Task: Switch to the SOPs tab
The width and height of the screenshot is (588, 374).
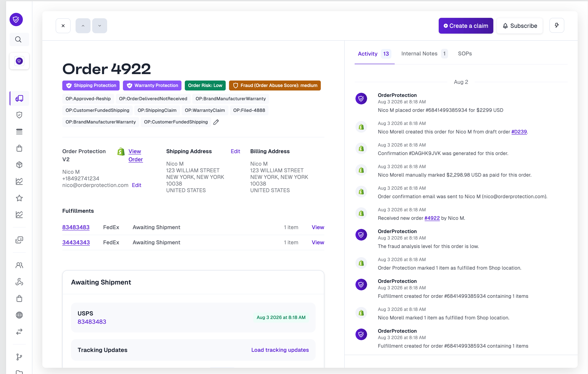Action: click(465, 54)
